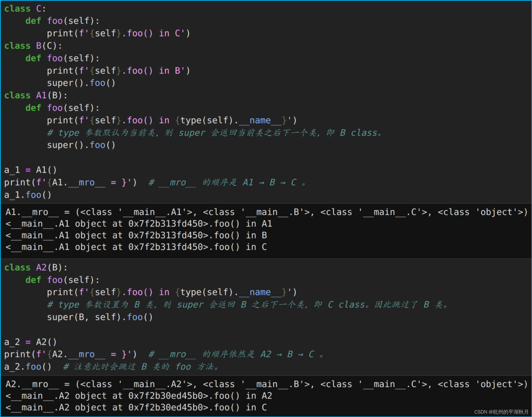
Task: Click the Chinese comment about type parameter default
Action: point(213,132)
